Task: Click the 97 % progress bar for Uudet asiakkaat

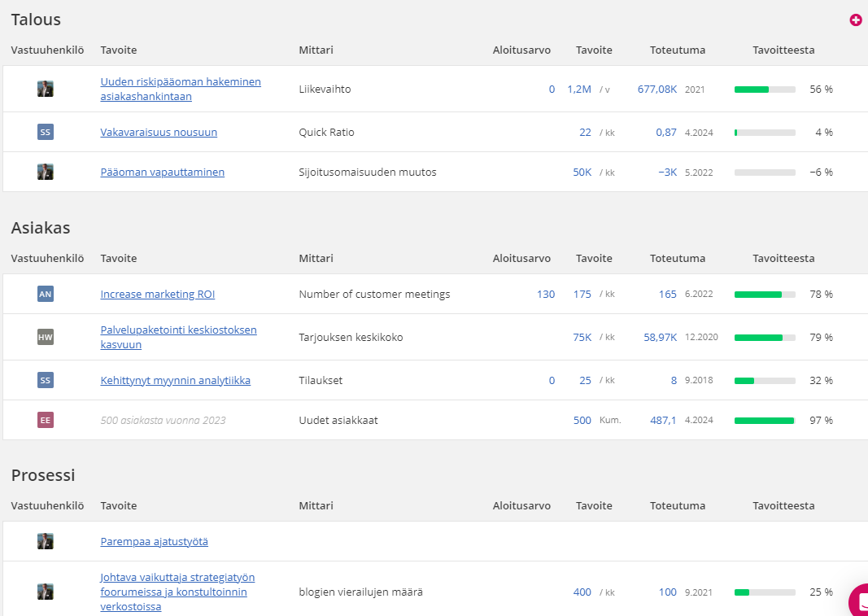Action: point(765,421)
